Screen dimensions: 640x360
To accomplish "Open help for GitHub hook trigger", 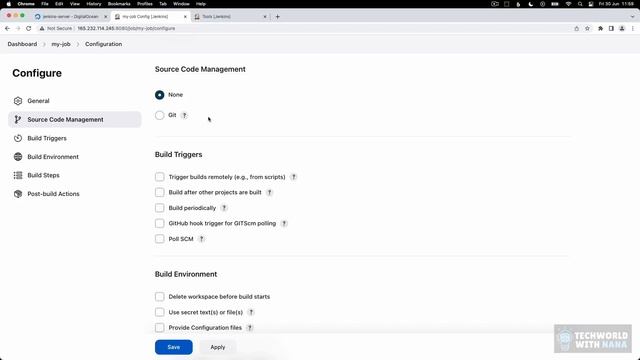I will click(284, 224).
